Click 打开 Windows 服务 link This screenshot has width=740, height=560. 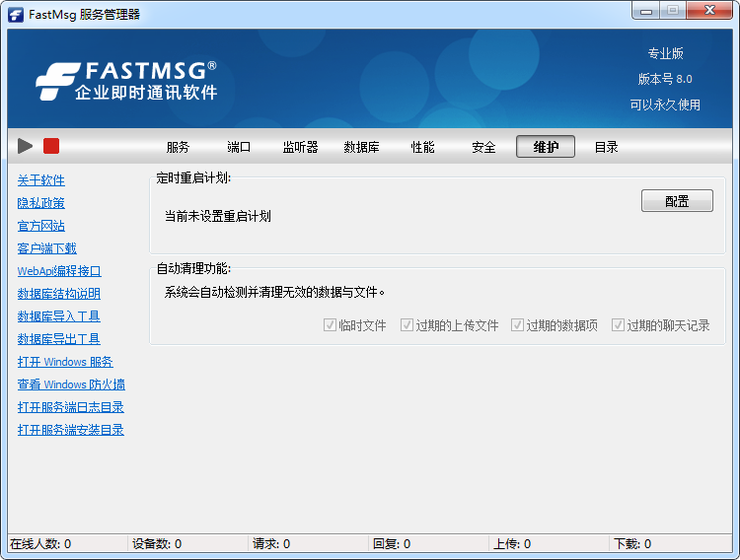pos(65,362)
